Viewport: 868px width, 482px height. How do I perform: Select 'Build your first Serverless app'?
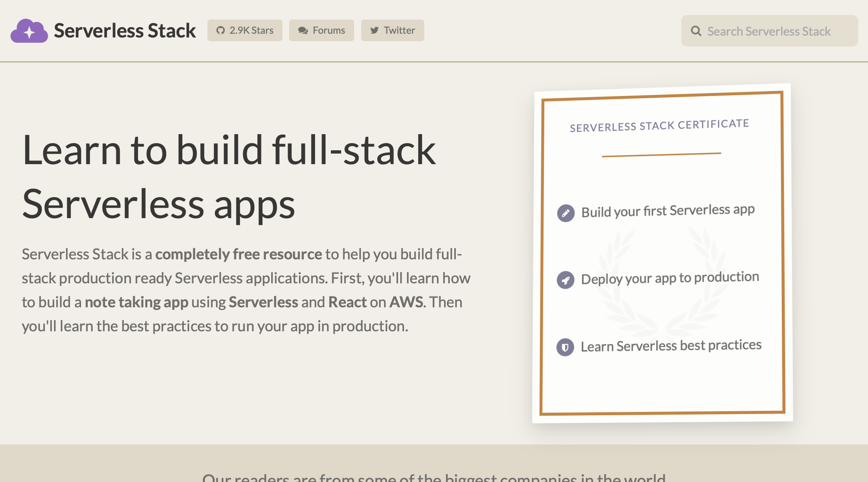point(668,211)
